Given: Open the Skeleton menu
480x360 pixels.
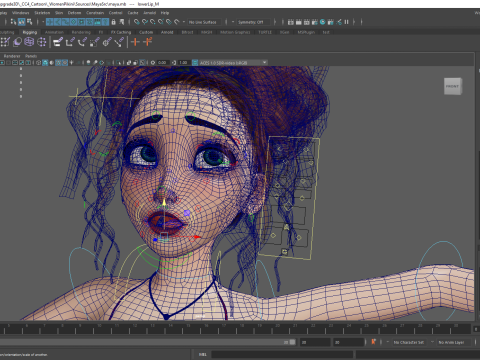Looking at the screenshot, I should pos(42,13).
